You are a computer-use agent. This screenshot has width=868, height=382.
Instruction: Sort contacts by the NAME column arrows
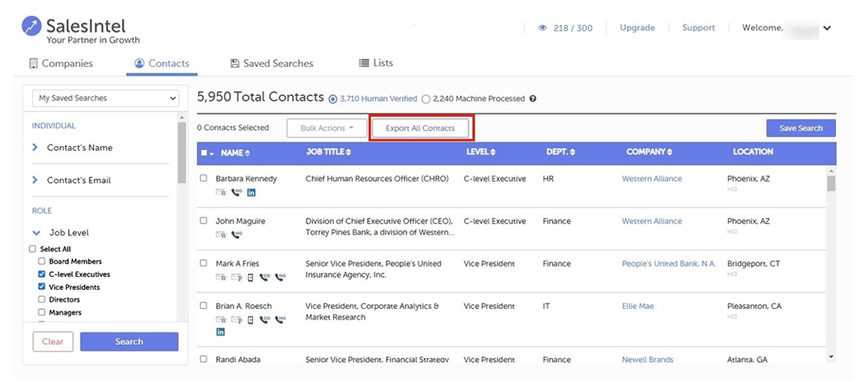point(247,152)
